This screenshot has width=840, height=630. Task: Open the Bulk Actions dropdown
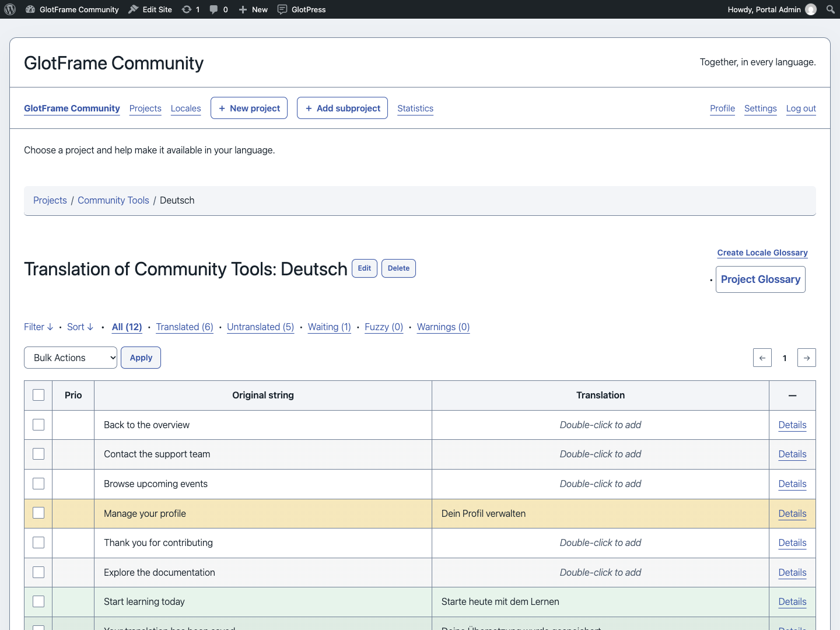71,358
